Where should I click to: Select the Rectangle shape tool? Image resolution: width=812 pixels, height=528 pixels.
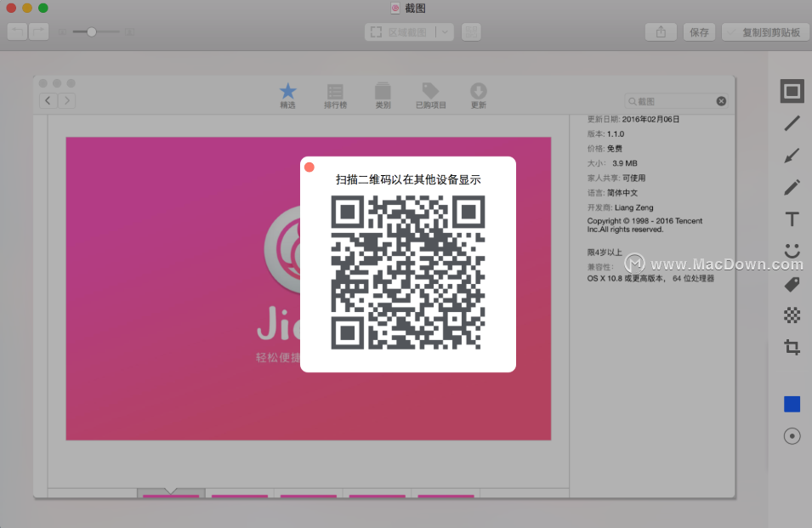(792, 92)
